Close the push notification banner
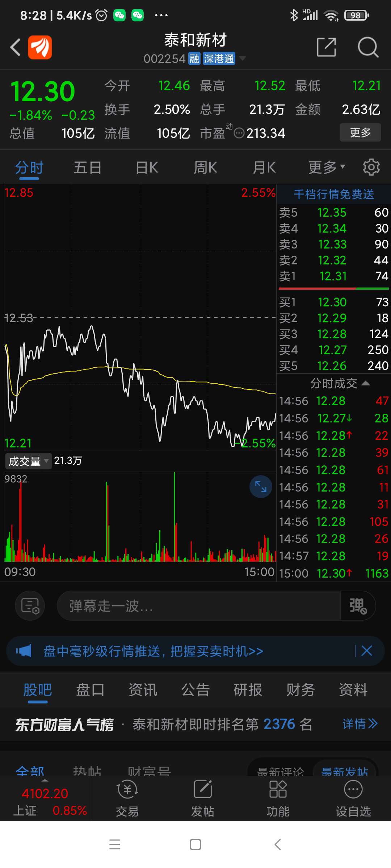 point(367,651)
